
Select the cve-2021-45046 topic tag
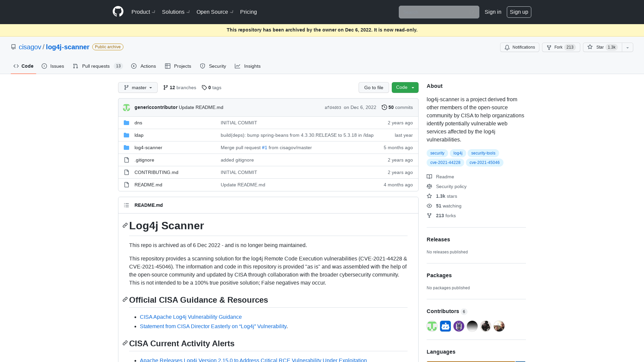(485, 163)
